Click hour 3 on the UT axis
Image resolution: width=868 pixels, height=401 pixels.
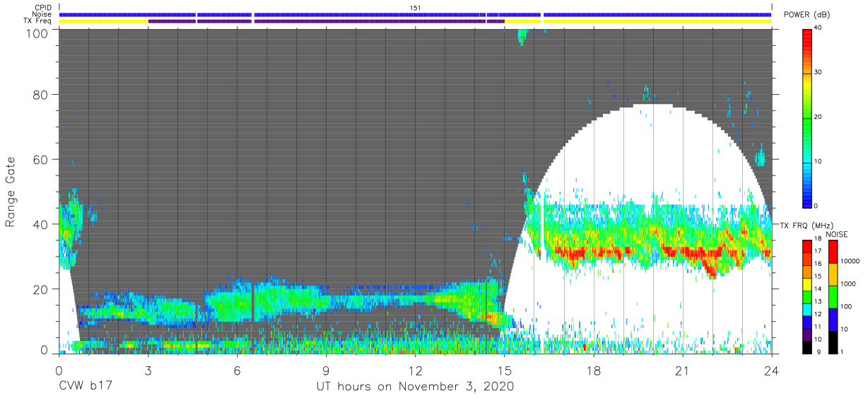(148, 369)
